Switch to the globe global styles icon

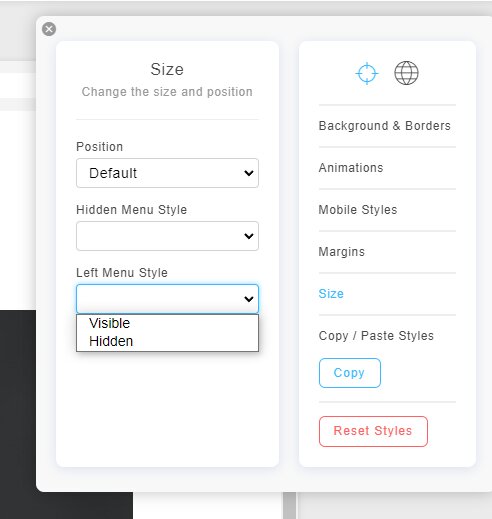406,73
